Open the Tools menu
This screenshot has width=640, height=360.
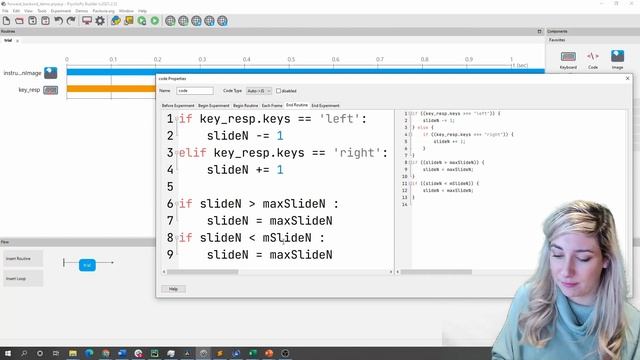[42, 11]
